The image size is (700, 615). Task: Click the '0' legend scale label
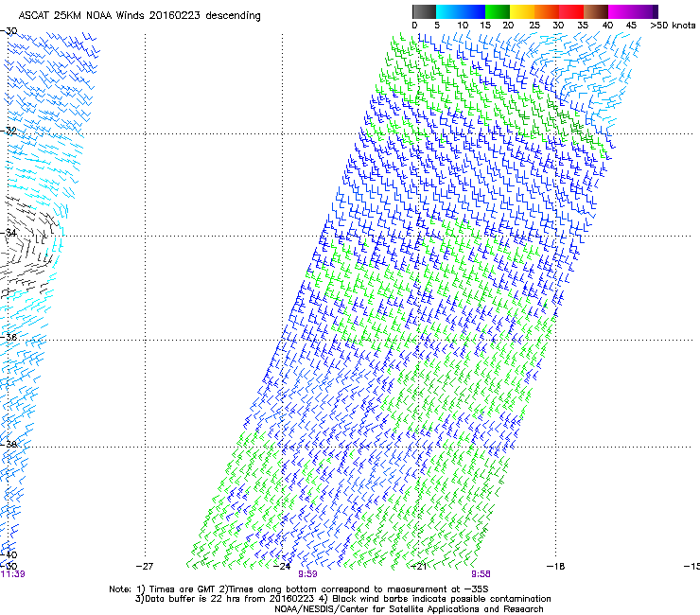[x=414, y=26]
